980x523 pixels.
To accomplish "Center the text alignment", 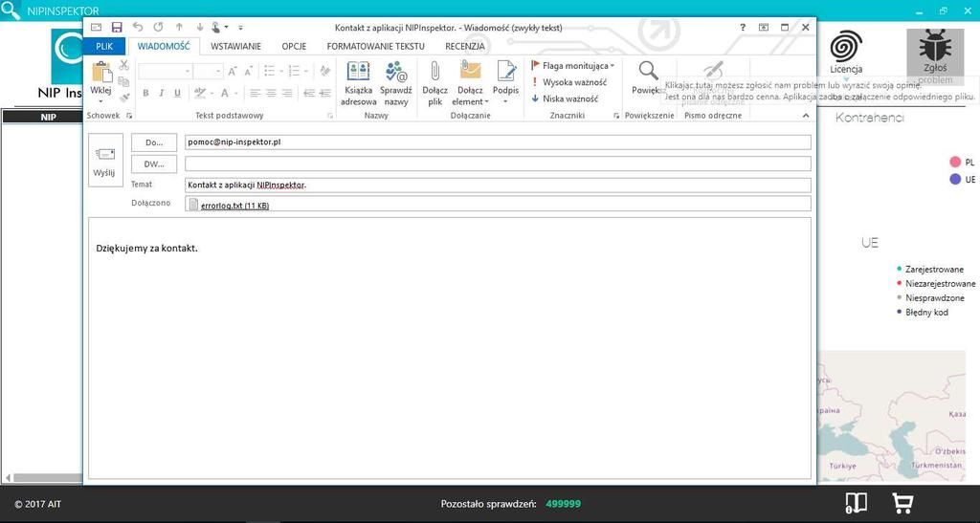I will [271, 93].
